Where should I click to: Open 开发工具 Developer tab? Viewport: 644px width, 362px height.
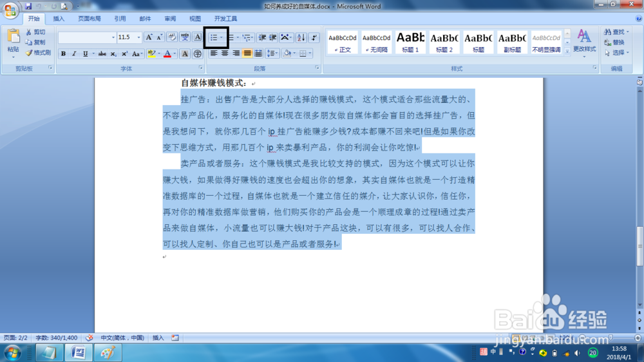pyautogui.click(x=225, y=19)
